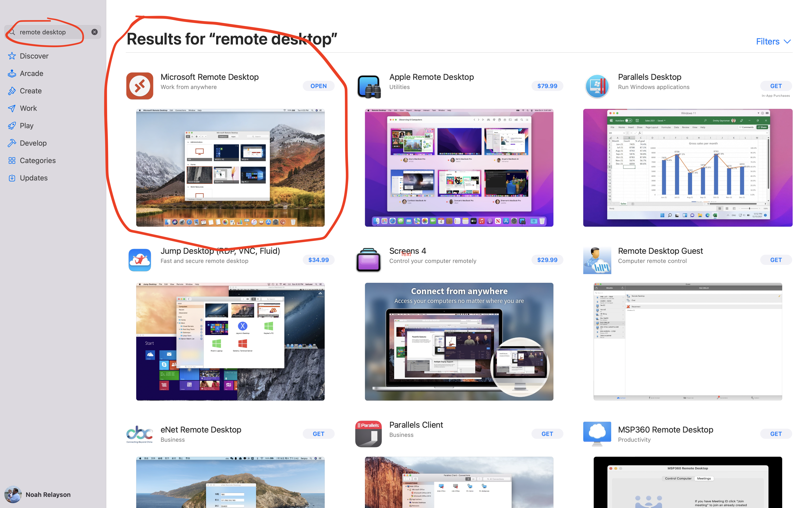Click the Create paintbrush icon
This screenshot has width=812, height=508.
[12, 91]
